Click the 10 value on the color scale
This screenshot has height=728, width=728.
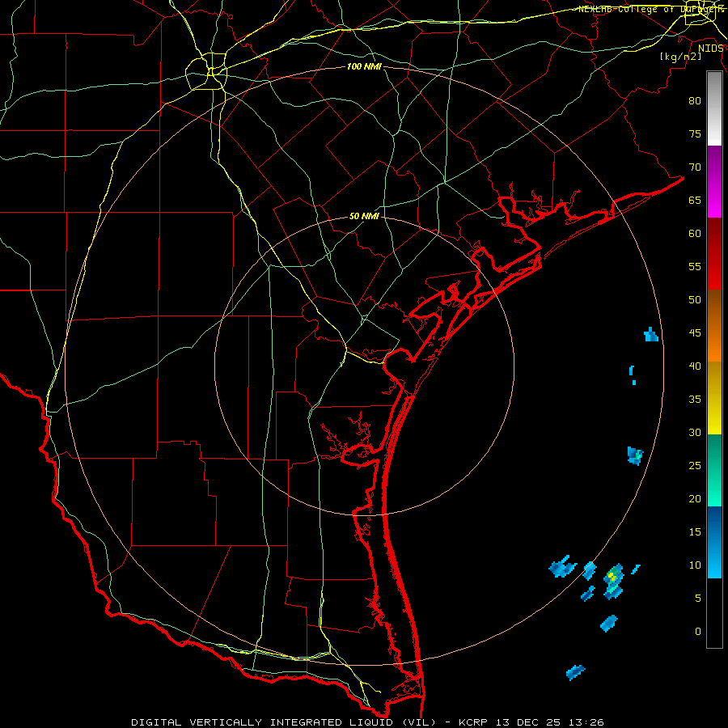(695, 565)
